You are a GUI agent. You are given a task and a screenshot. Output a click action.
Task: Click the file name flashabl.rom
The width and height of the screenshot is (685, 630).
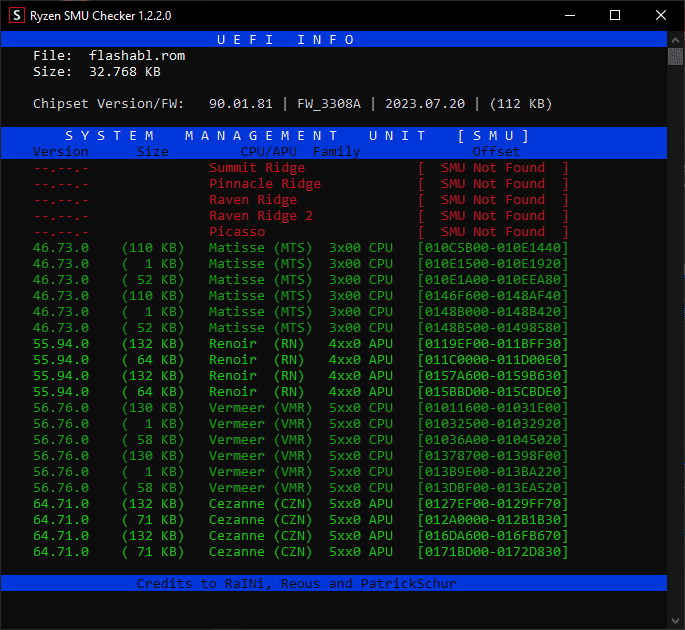pos(137,55)
